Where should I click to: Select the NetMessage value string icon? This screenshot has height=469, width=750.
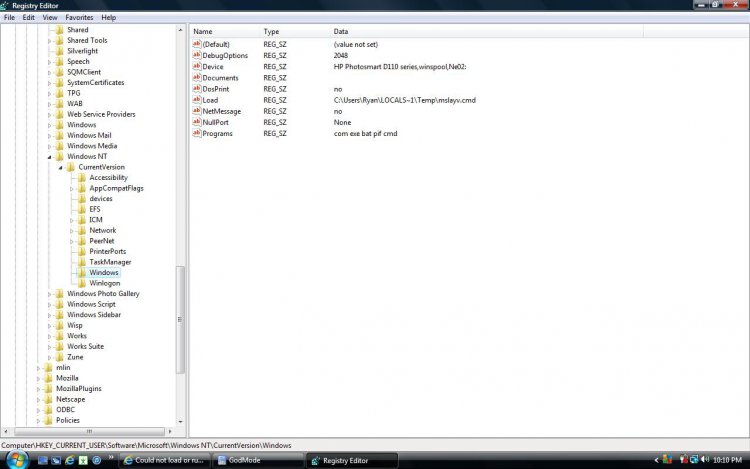click(197, 110)
